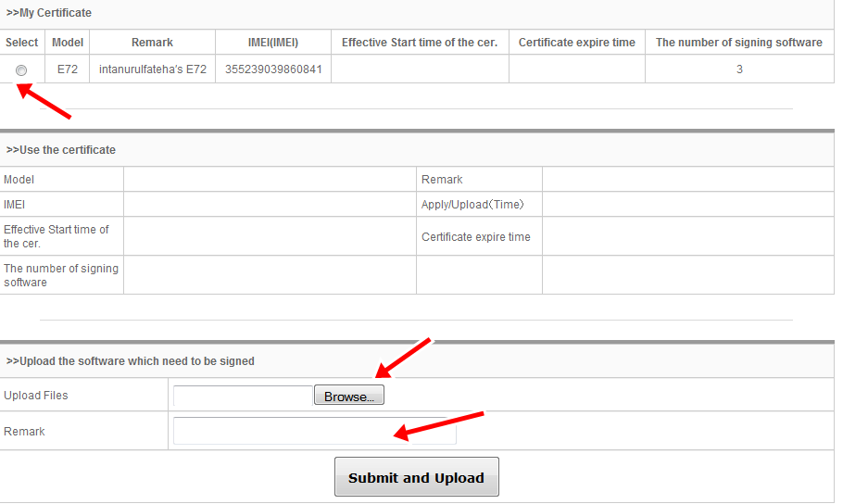Click the Model label under Use the certificate
843x504 pixels.
pyautogui.click(x=19, y=180)
